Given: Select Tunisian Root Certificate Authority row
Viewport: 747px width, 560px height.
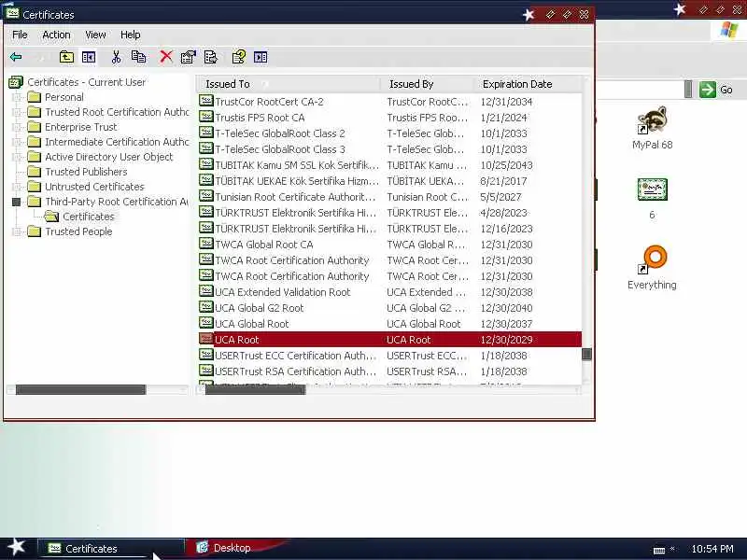Looking at the screenshot, I should pyautogui.click(x=389, y=197).
